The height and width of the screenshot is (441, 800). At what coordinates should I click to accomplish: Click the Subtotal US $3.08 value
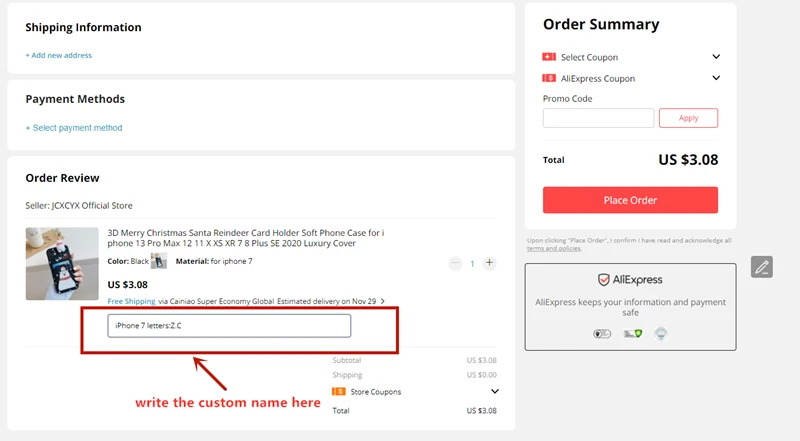pyautogui.click(x=481, y=360)
